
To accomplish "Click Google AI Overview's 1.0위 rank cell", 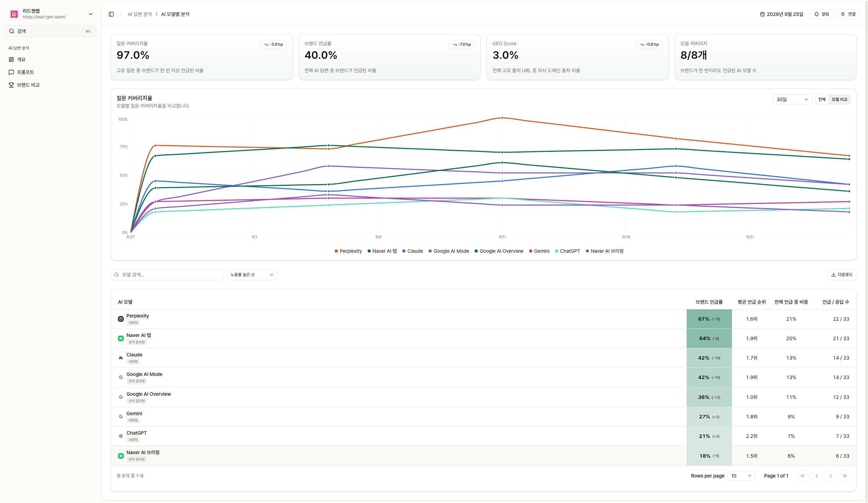I will [x=752, y=397].
